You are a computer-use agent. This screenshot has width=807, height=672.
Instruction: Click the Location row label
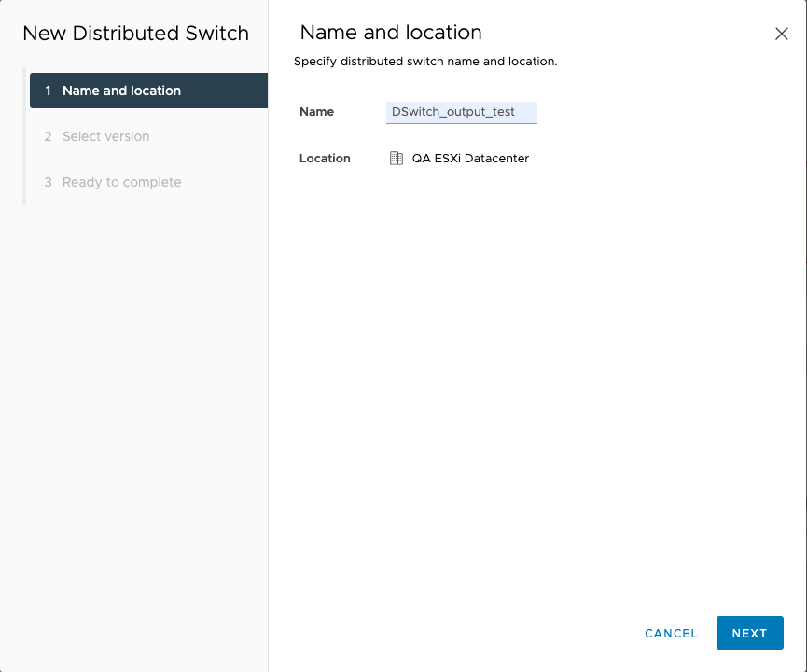(x=325, y=158)
